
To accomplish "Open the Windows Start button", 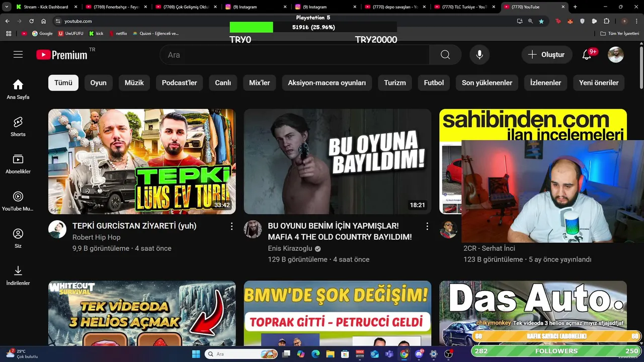I will point(196,354).
